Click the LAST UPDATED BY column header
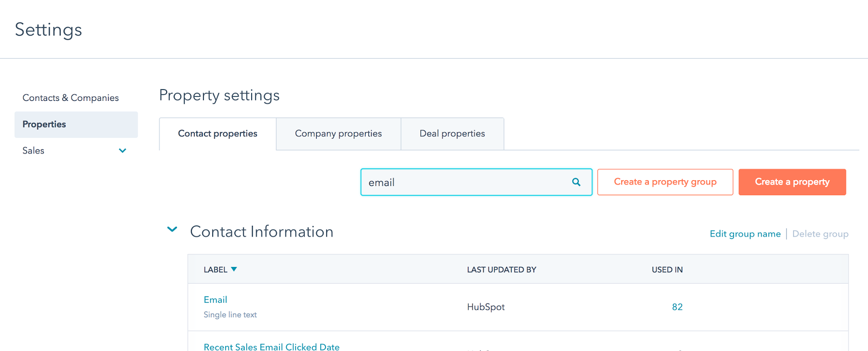 [501, 269]
